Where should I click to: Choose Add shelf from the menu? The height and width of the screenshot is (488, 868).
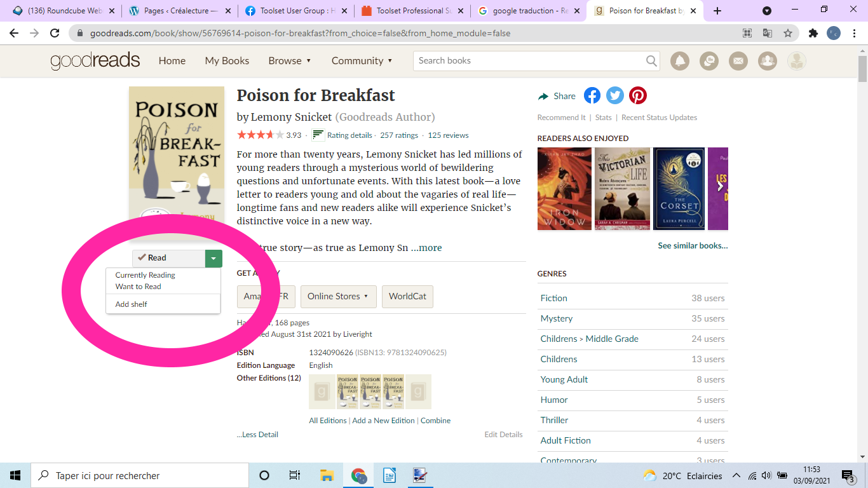131,304
